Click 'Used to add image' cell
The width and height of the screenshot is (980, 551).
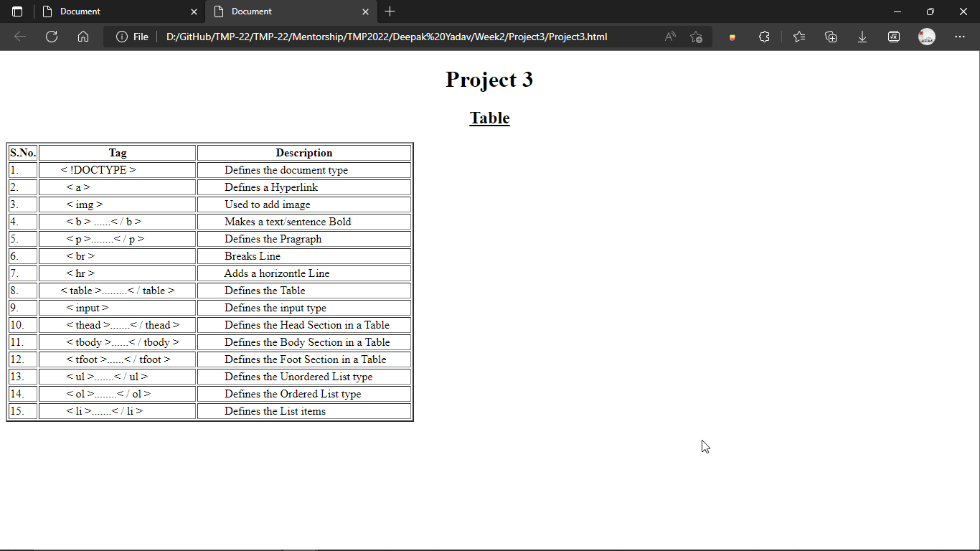[x=304, y=204]
